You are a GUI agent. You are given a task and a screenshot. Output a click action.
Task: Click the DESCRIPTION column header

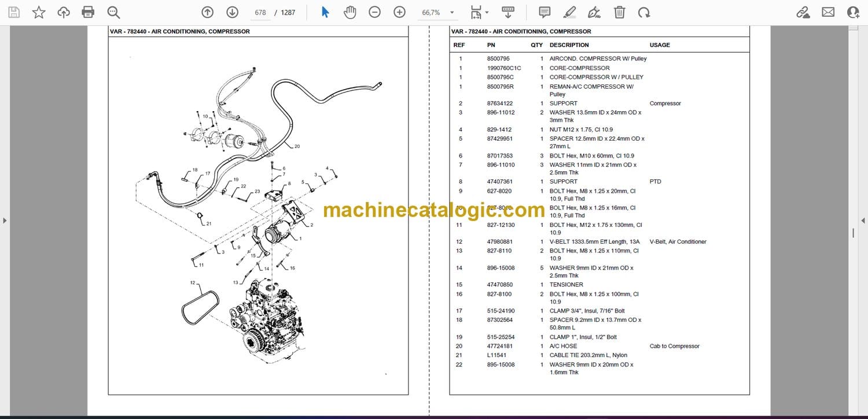(569, 45)
